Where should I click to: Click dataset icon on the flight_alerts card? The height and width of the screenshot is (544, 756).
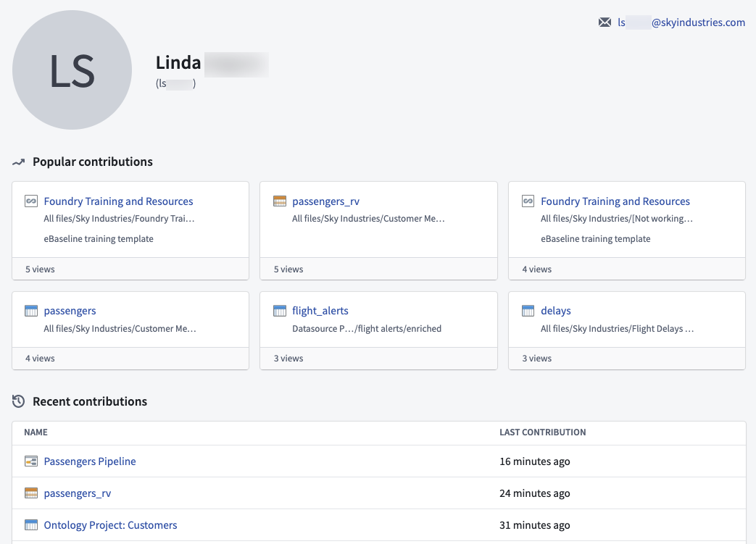pos(280,311)
